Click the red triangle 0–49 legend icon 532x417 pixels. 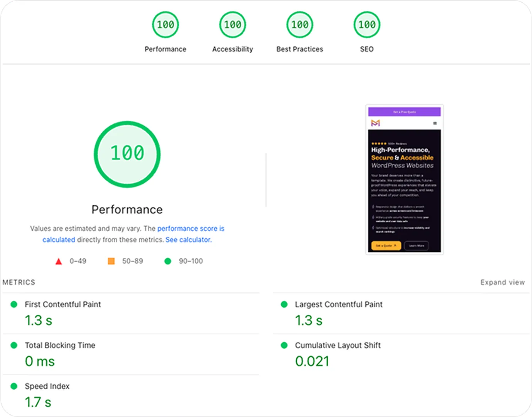58,261
